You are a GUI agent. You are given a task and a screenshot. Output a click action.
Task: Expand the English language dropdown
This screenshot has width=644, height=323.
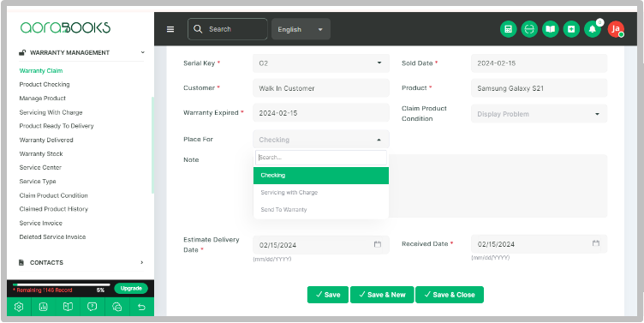coord(301,29)
